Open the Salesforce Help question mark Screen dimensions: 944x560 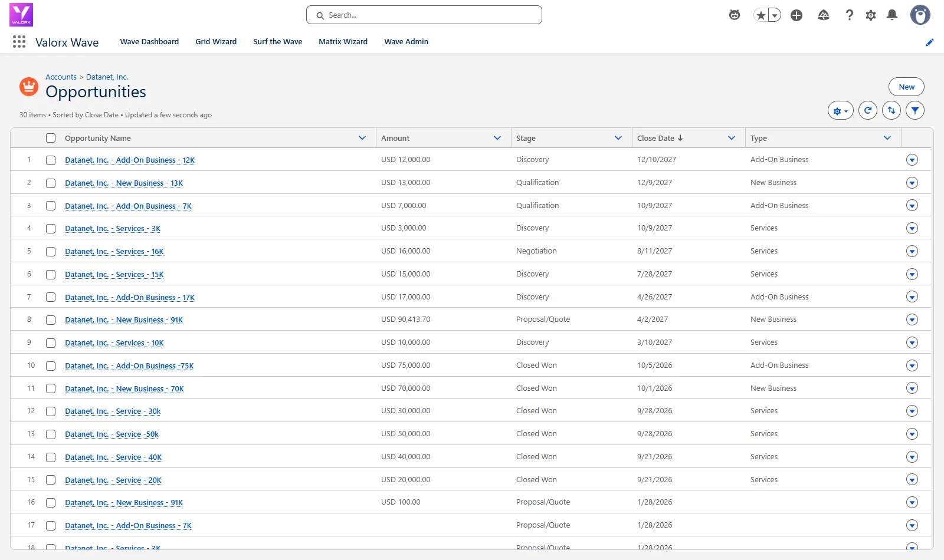pos(849,15)
